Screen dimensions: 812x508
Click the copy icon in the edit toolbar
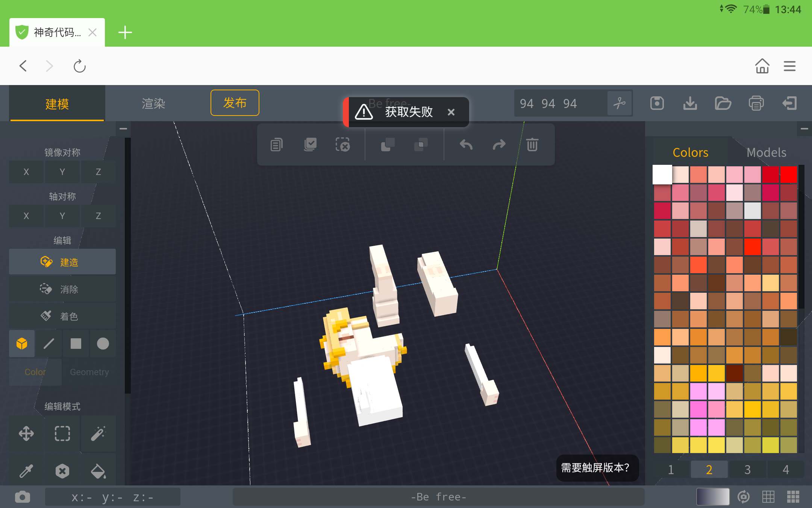276,144
